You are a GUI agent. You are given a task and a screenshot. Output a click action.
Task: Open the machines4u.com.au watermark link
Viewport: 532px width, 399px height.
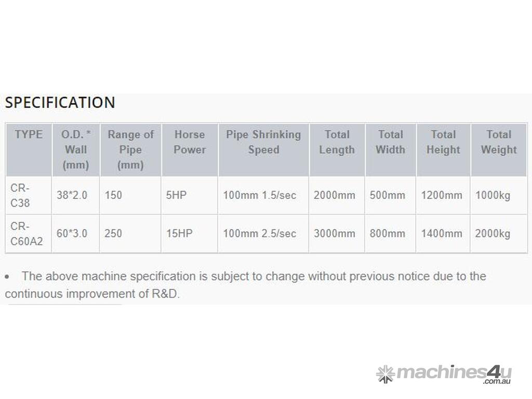tap(453, 374)
